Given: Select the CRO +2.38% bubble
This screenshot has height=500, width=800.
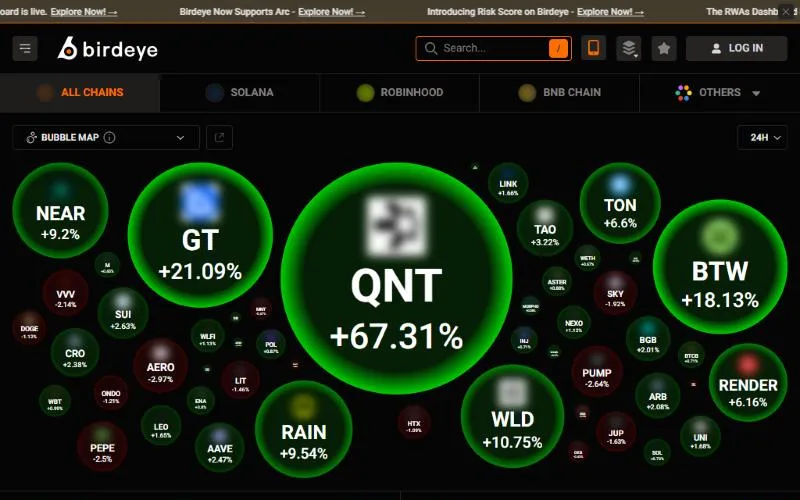Looking at the screenshot, I should click(75, 353).
